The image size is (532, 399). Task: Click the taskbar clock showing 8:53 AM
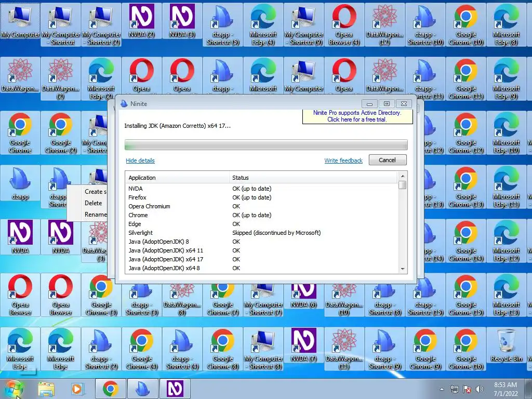tap(506, 389)
